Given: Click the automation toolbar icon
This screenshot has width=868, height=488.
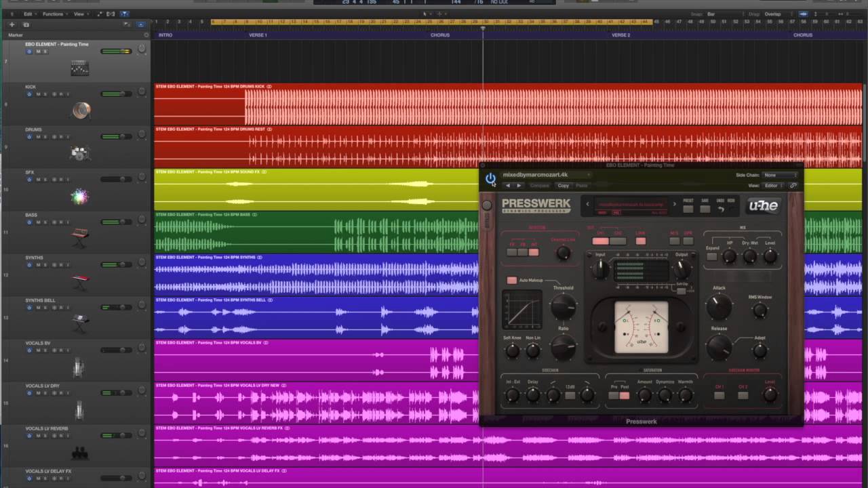Looking at the screenshot, I should (x=100, y=14).
